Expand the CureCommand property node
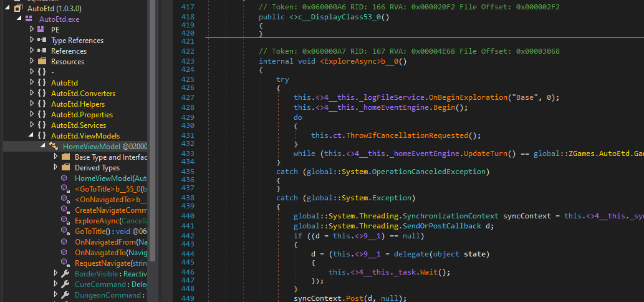Screen dimensions: 644x302 (x=56, y=285)
